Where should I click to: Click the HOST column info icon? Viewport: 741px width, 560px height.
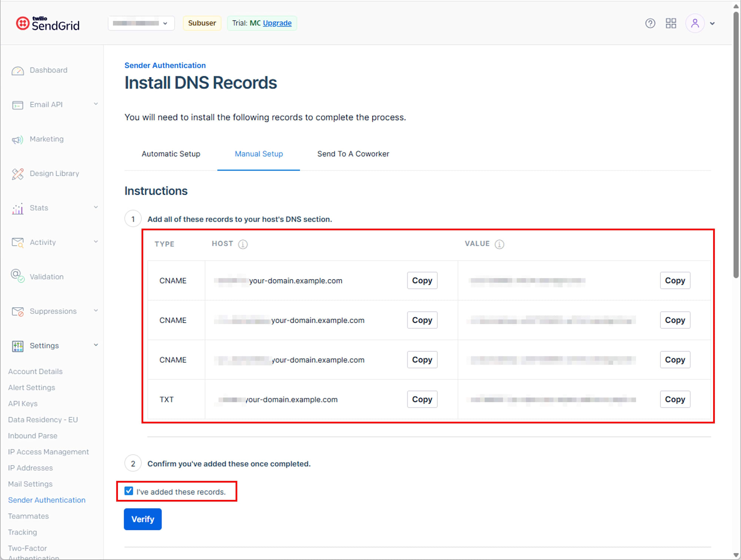point(243,244)
